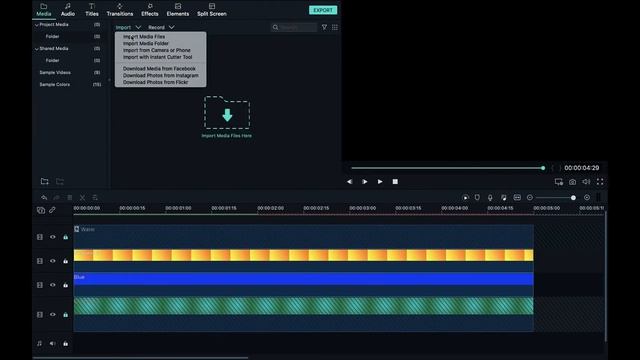Viewport: 640px width, 360px height.
Task: Choose Import from Camera or Phone
Action: pyautogui.click(x=157, y=50)
